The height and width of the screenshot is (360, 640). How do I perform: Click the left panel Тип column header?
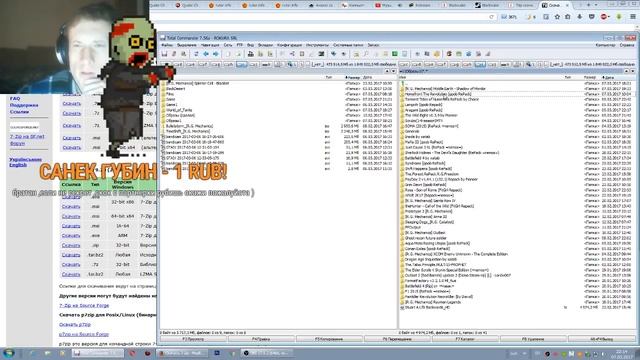(329, 77)
